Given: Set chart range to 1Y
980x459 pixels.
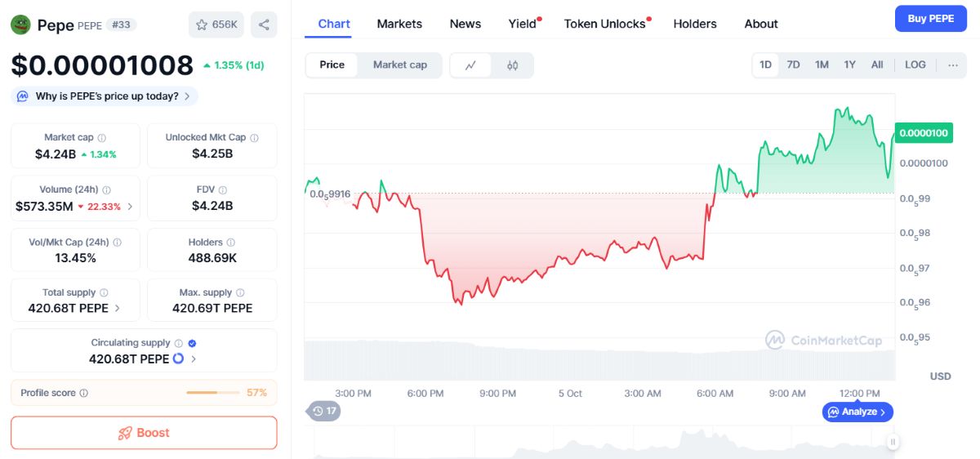Looking at the screenshot, I should [x=850, y=65].
